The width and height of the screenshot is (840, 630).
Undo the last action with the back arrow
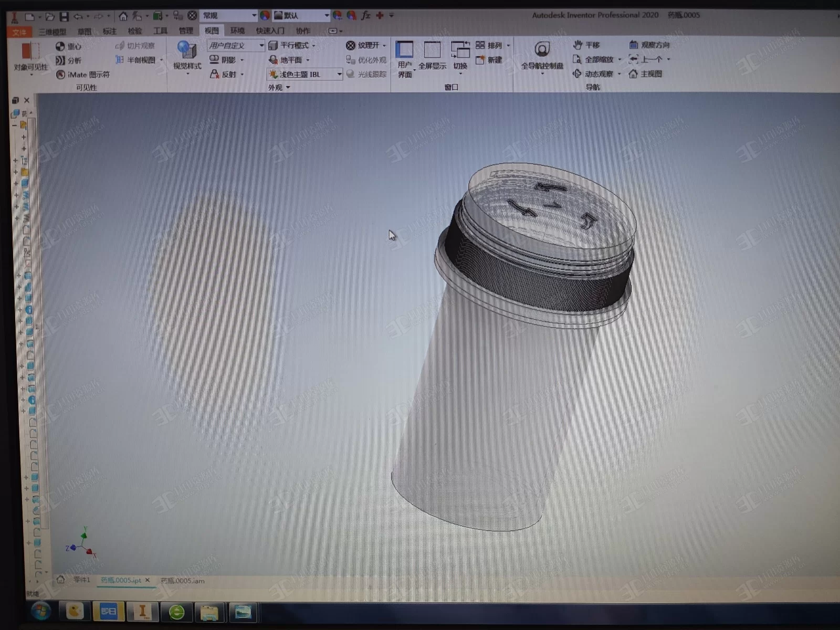point(78,16)
